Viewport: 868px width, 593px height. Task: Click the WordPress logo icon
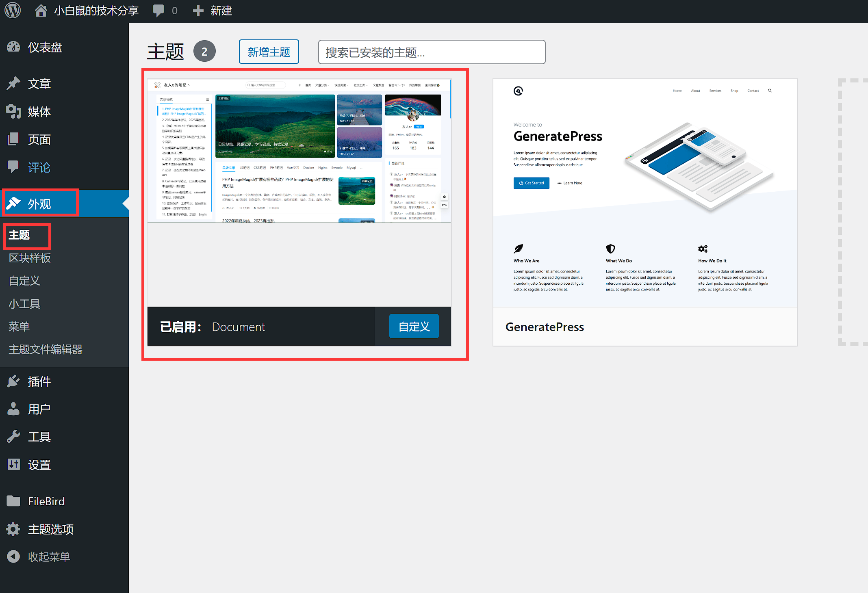click(x=13, y=11)
